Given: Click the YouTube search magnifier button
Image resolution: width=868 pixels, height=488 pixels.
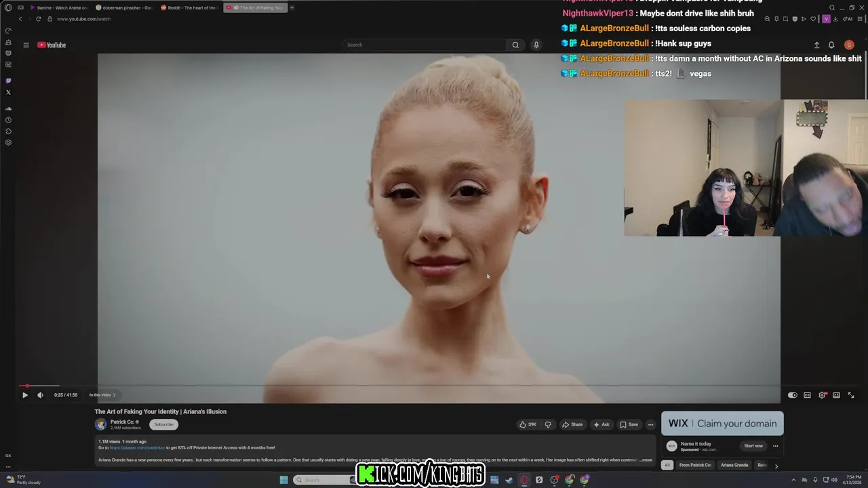Looking at the screenshot, I should (515, 45).
